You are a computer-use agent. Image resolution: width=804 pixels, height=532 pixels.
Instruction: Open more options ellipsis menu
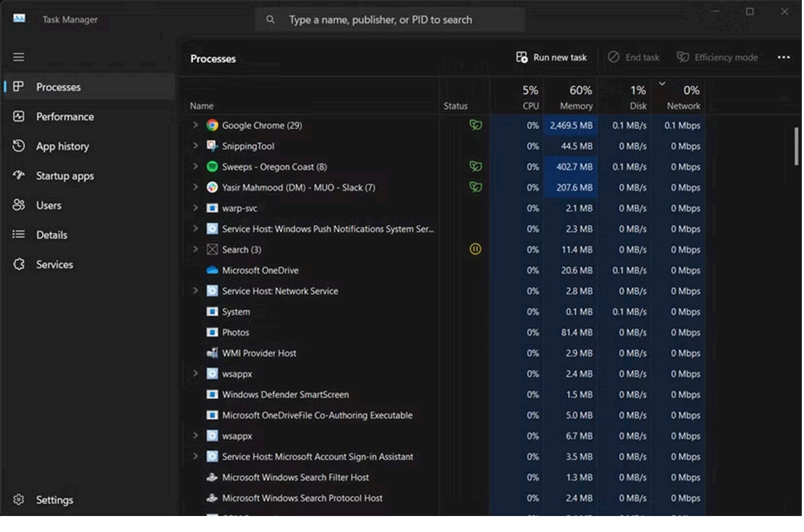tap(784, 57)
